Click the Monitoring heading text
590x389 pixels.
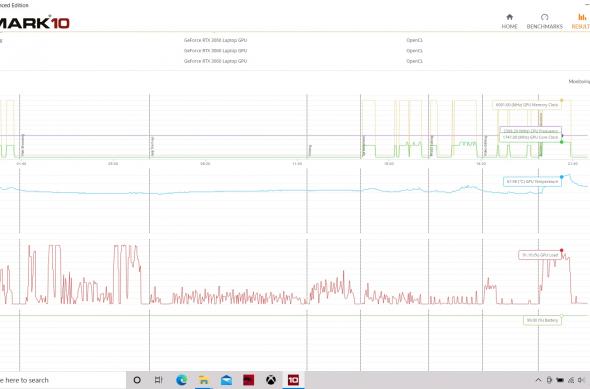click(x=579, y=82)
